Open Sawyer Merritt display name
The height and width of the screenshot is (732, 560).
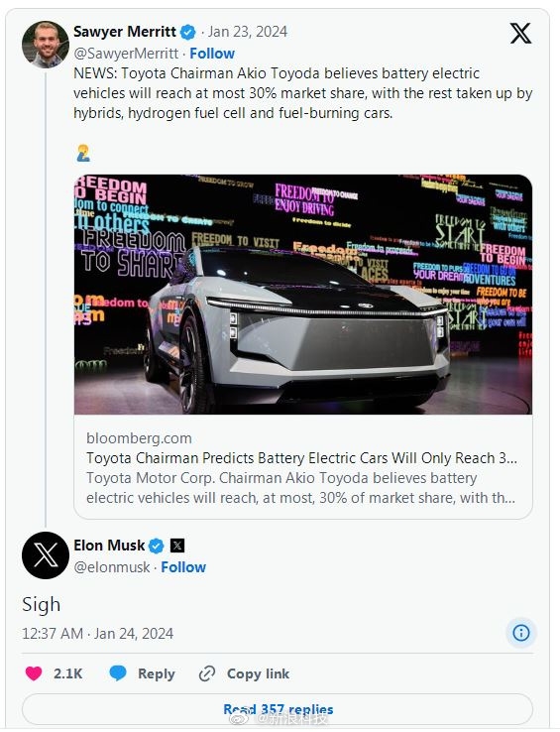[x=125, y=32]
